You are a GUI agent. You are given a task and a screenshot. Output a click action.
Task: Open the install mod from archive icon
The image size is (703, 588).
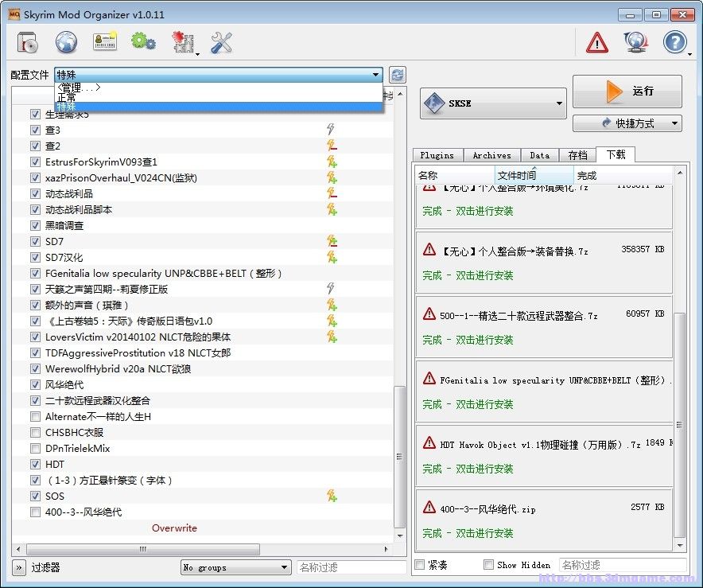[27, 43]
